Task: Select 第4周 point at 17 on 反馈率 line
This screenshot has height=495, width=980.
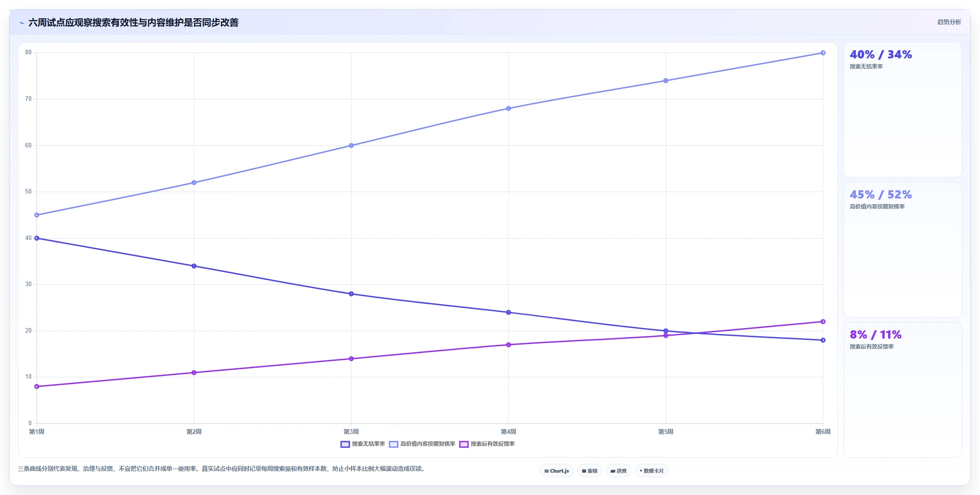Action: tap(508, 345)
